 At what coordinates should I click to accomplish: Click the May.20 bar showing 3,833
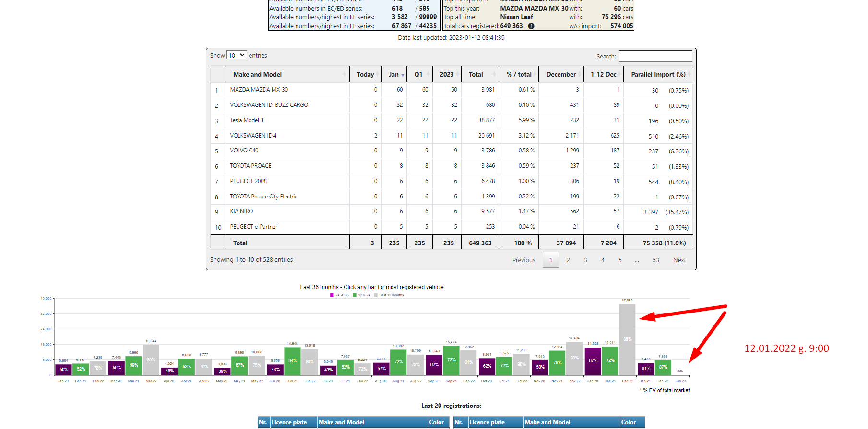click(222, 371)
